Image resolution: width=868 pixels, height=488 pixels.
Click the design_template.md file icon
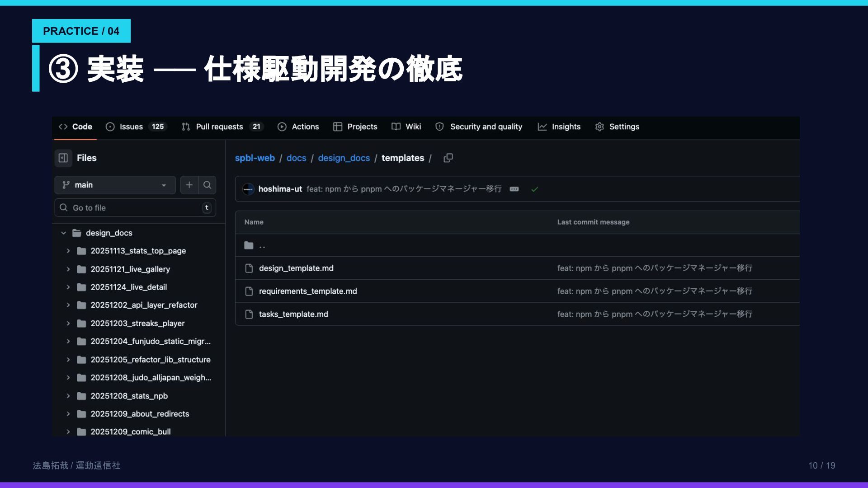[x=249, y=268]
